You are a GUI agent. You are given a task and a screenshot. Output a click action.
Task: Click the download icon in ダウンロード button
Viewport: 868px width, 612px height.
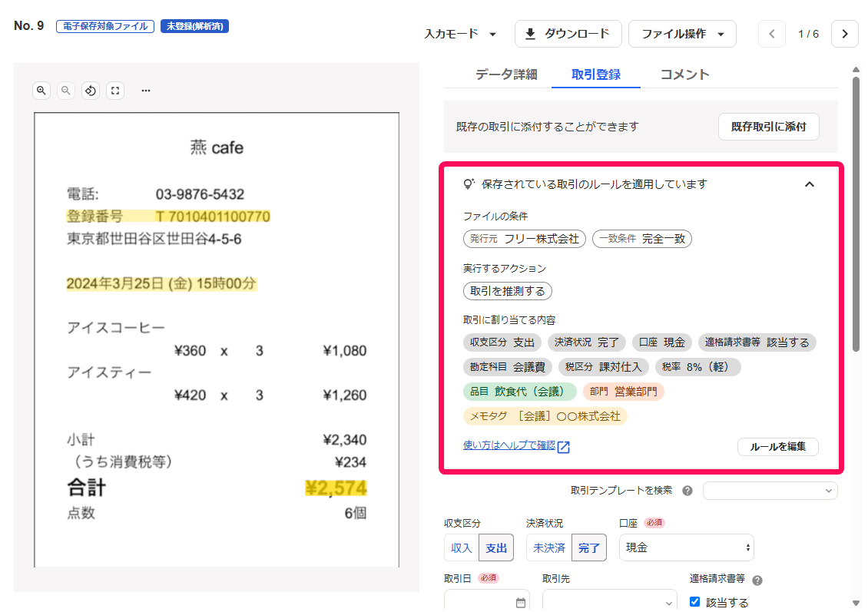pos(530,34)
